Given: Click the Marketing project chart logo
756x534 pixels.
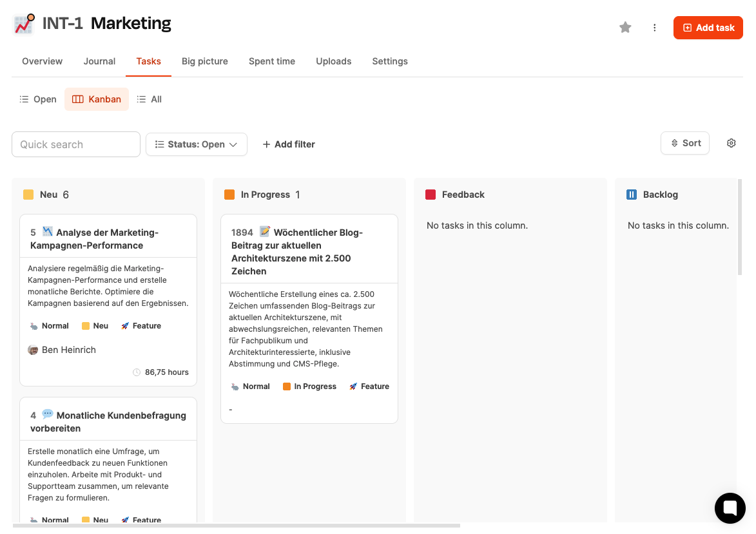Looking at the screenshot, I should point(24,24).
